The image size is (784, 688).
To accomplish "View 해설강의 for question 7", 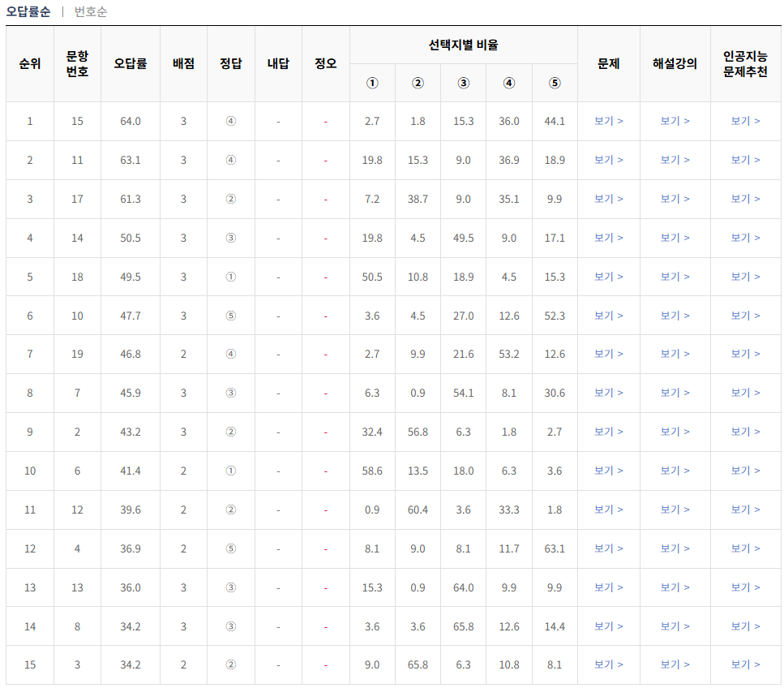I will tap(675, 393).
